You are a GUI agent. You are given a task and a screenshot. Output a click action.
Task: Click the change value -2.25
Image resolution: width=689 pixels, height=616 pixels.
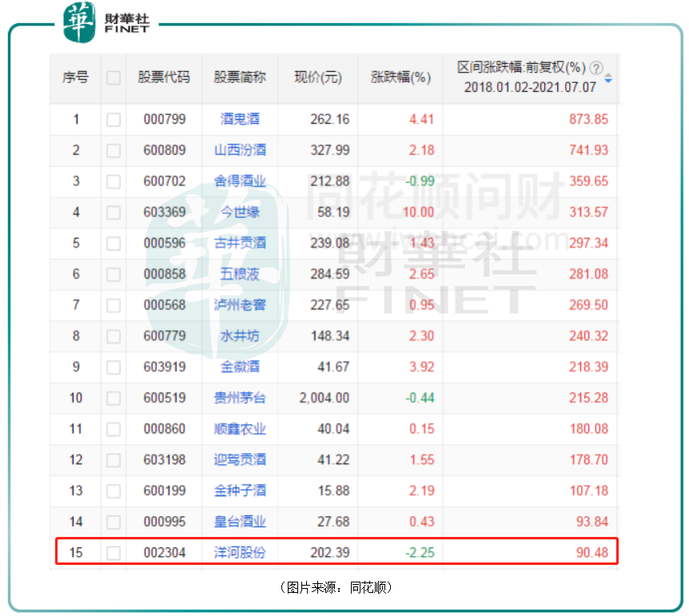click(x=420, y=553)
